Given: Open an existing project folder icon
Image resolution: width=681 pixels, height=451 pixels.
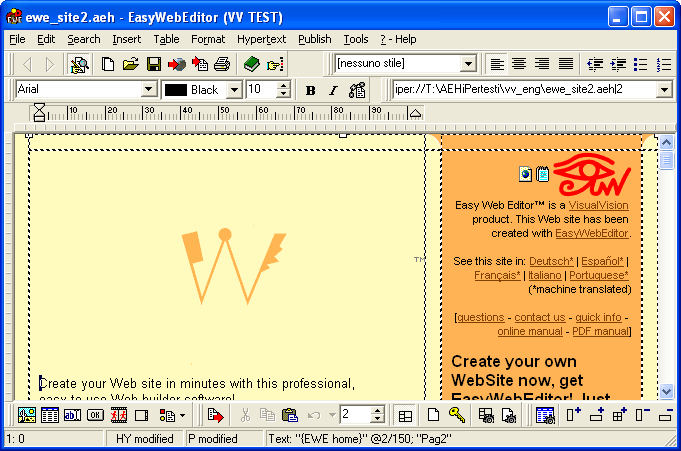Looking at the screenshot, I should click(130, 64).
